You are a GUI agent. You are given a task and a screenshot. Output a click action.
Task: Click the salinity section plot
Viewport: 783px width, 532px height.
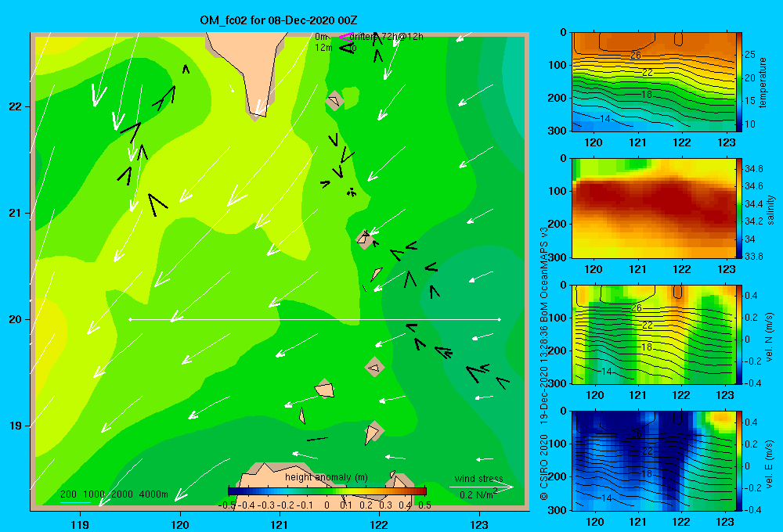(x=654, y=208)
